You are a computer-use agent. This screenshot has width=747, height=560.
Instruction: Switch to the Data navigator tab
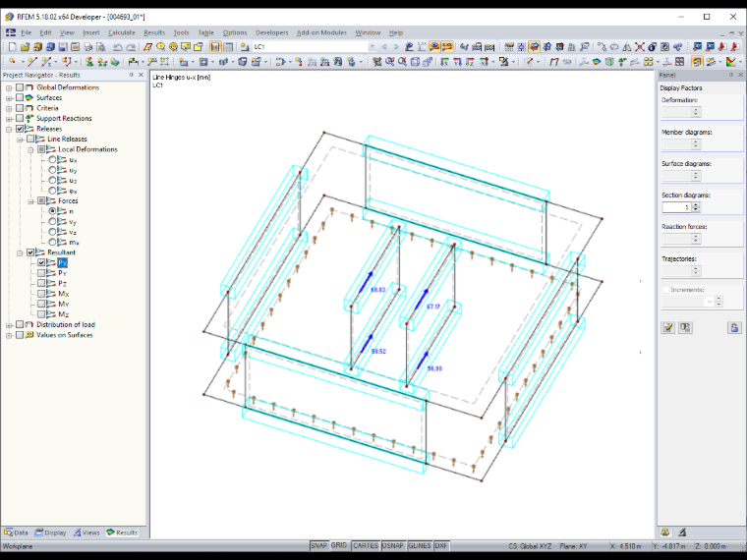click(16, 532)
